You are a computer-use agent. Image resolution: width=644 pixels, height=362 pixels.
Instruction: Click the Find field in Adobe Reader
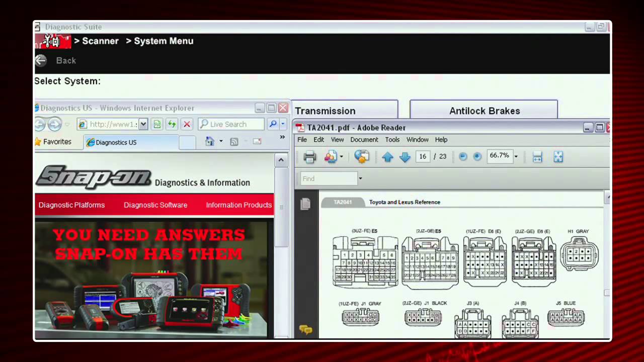point(329,178)
